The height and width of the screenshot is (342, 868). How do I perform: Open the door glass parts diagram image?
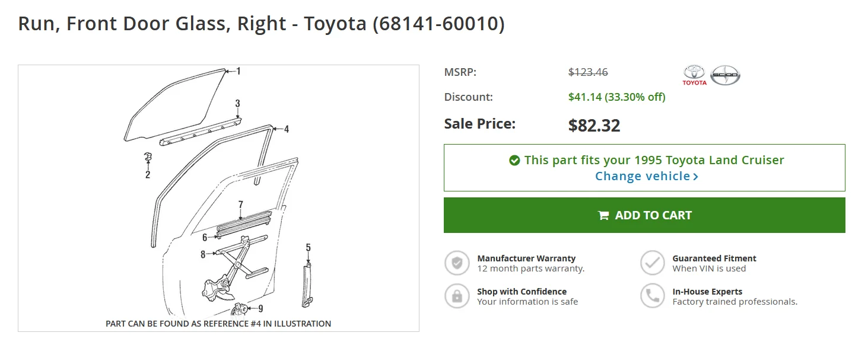click(218, 198)
